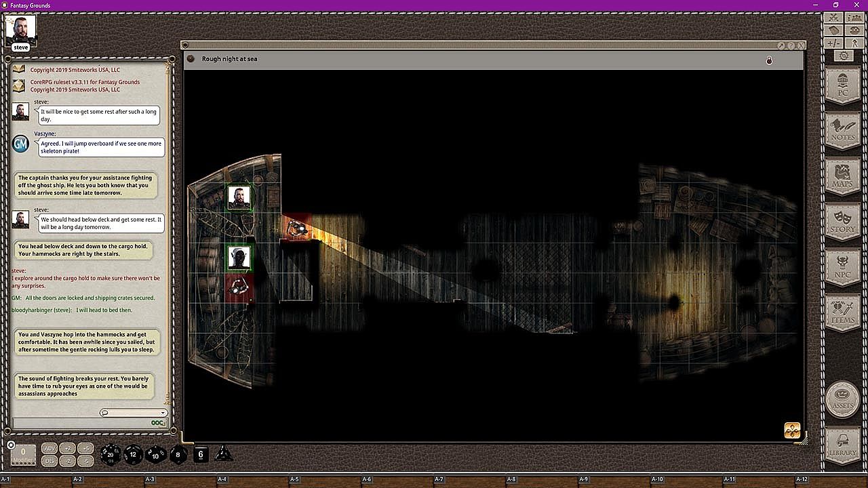Open map window help icon
Screen dimensions: 868x488
click(791, 45)
